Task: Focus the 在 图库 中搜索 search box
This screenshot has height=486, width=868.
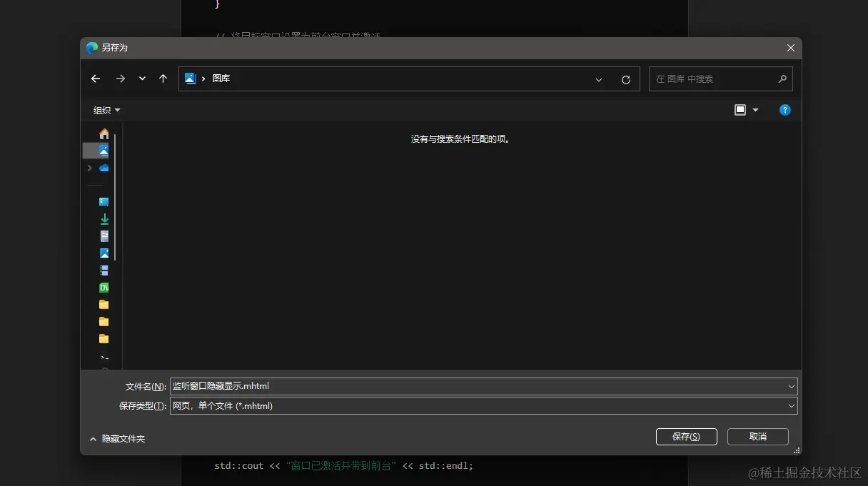Action: click(720, 79)
